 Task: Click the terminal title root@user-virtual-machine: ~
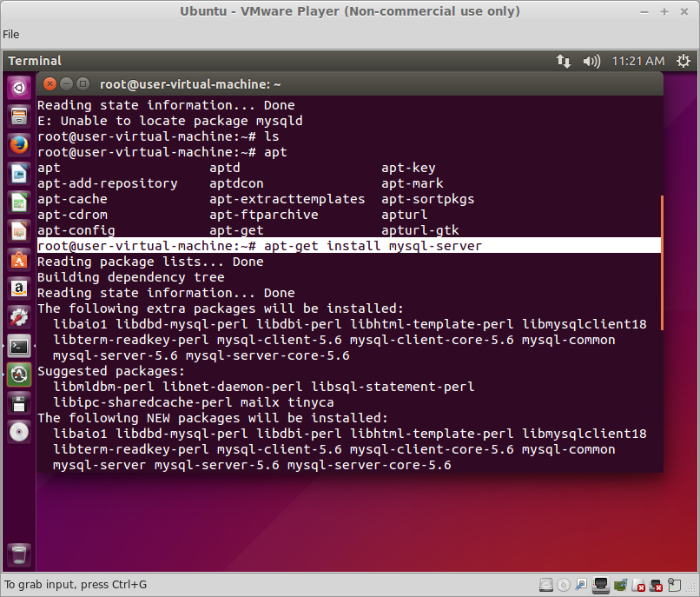pyautogui.click(x=190, y=84)
